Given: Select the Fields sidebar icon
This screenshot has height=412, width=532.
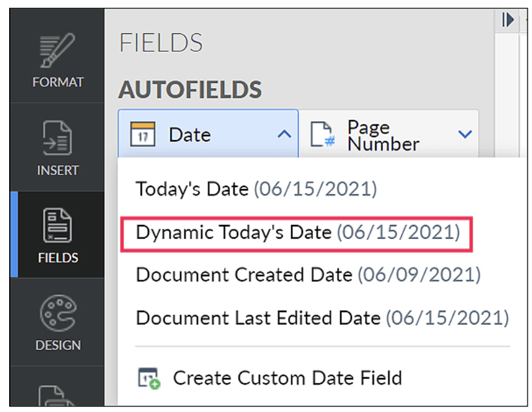Looking at the screenshot, I should [58, 235].
